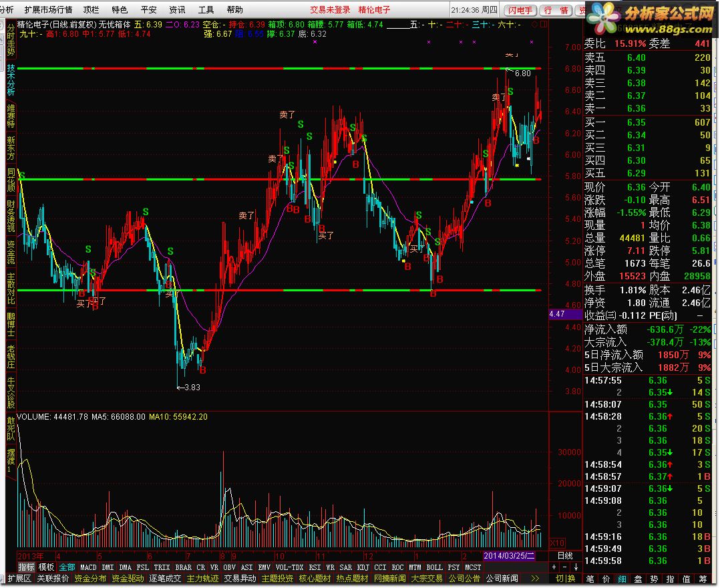Open the 主题投资 bottom tab
This screenshot has width=720, height=588.
point(277,579)
